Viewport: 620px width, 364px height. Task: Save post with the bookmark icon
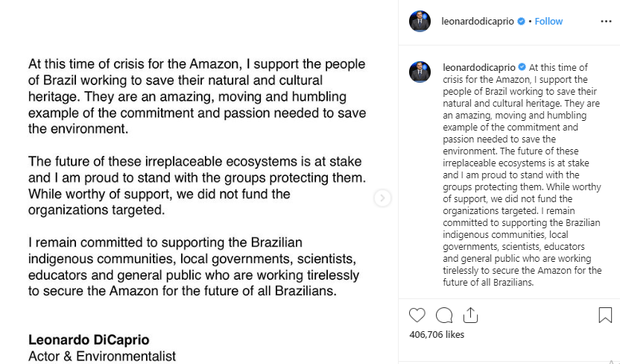[605, 315]
